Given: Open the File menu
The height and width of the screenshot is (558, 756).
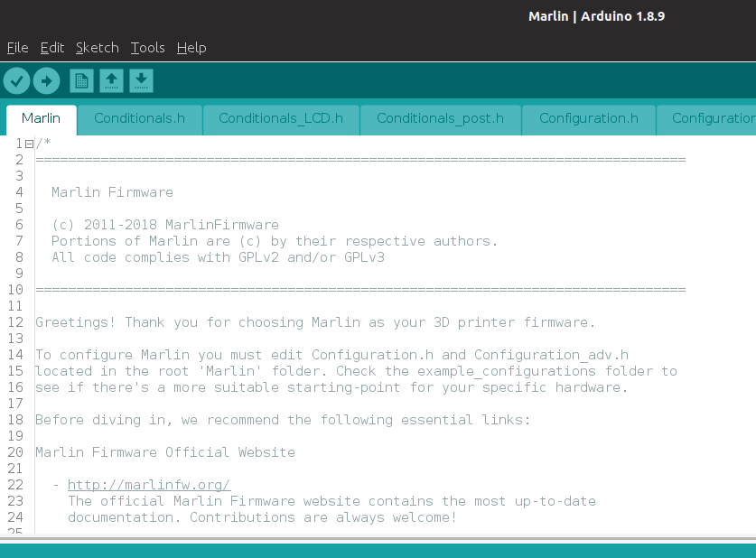Looking at the screenshot, I should (x=17, y=48).
